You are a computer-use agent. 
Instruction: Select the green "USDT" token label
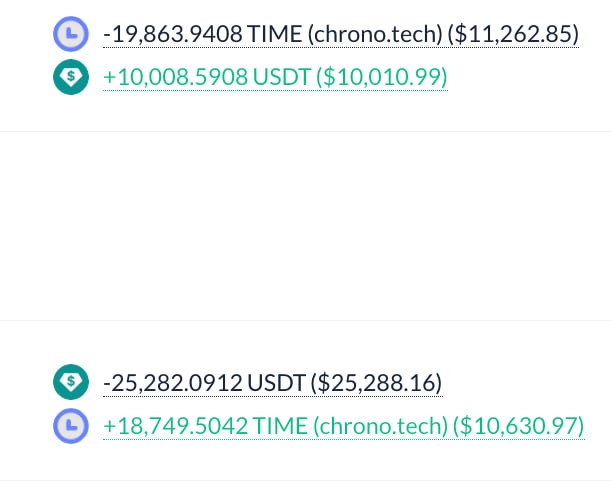(x=281, y=77)
